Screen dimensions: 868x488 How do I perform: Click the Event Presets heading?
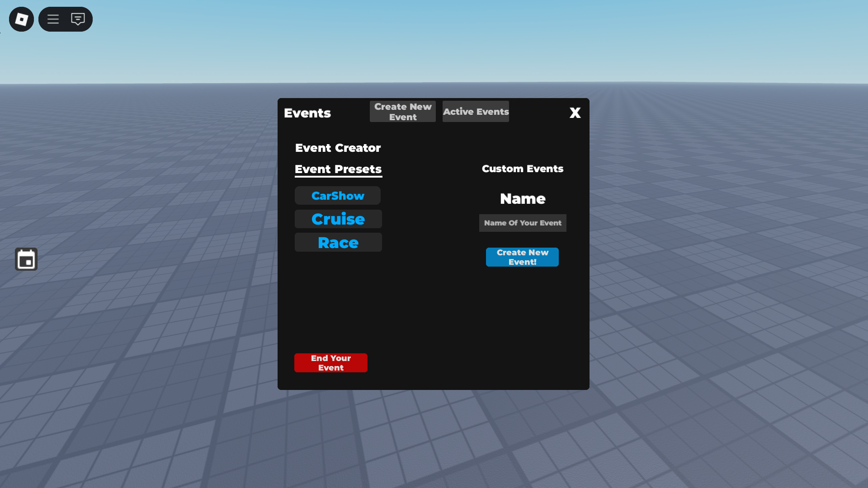(338, 169)
